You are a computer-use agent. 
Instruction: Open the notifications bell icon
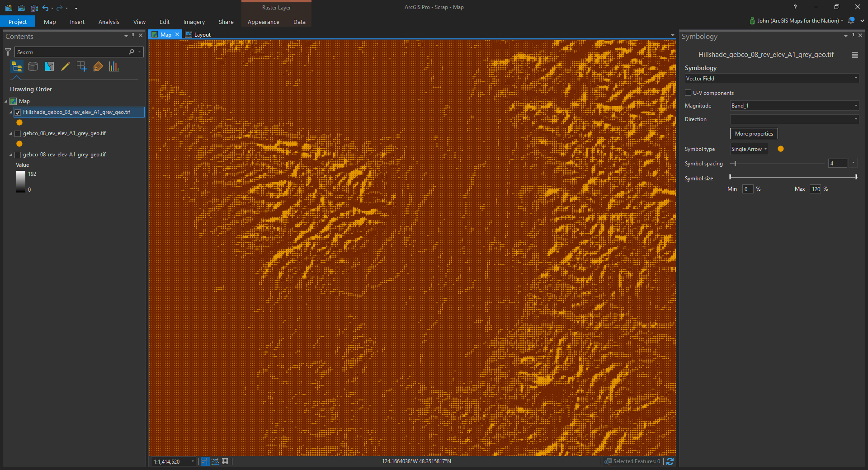[851, 20]
